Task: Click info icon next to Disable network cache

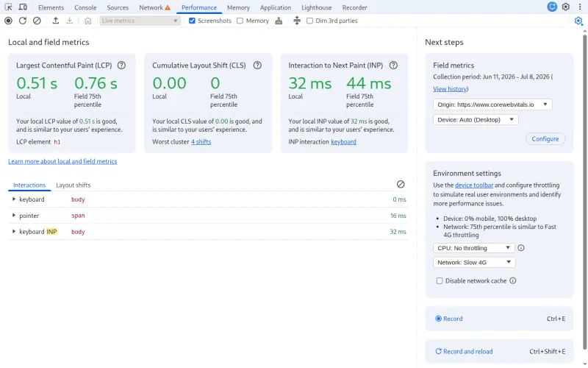Action: (x=512, y=280)
